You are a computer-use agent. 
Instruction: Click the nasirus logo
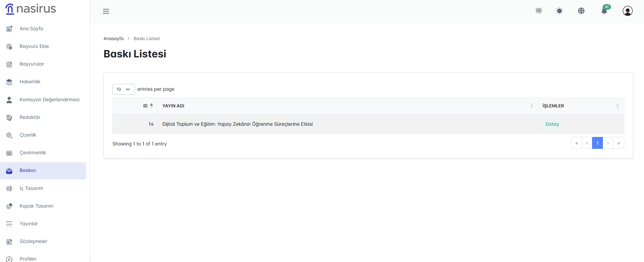pyautogui.click(x=31, y=9)
